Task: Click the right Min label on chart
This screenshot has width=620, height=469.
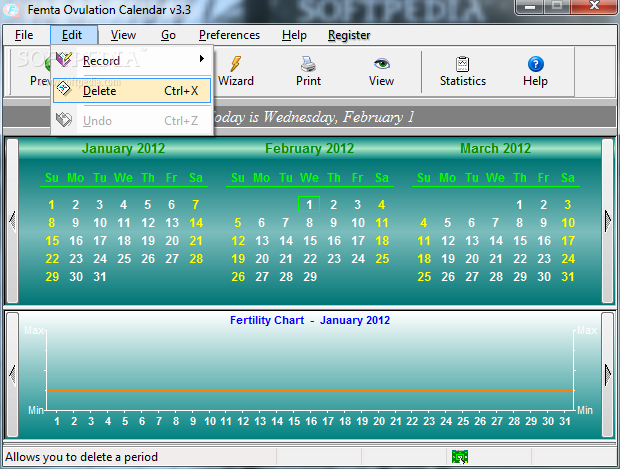Action: [x=585, y=410]
